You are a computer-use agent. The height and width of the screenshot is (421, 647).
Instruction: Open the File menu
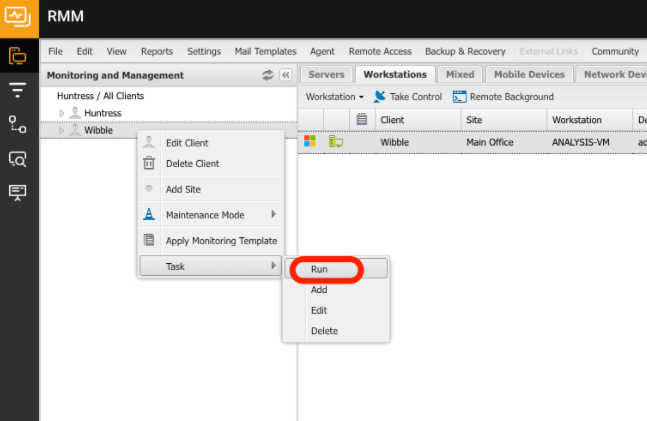click(55, 51)
